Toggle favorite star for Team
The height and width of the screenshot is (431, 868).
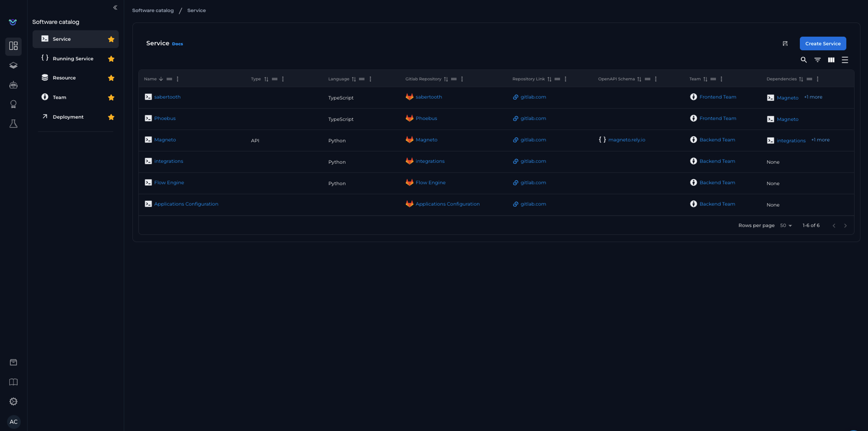pos(111,98)
